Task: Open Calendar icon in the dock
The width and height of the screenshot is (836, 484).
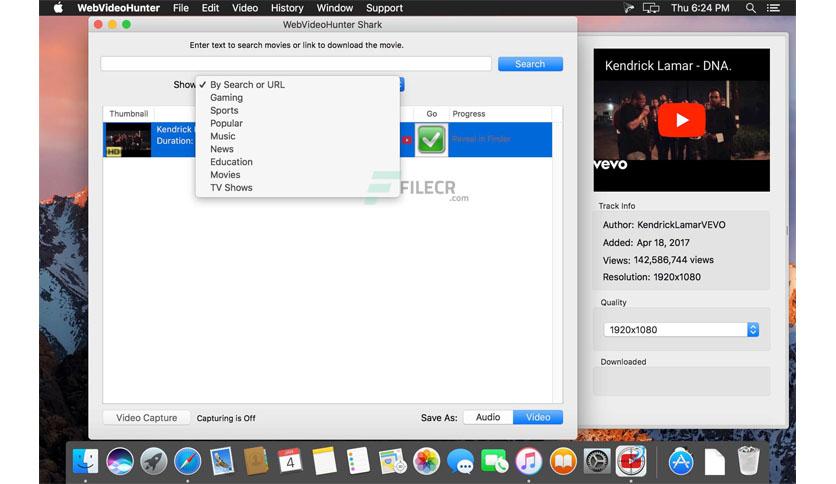Action: pos(290,461)
